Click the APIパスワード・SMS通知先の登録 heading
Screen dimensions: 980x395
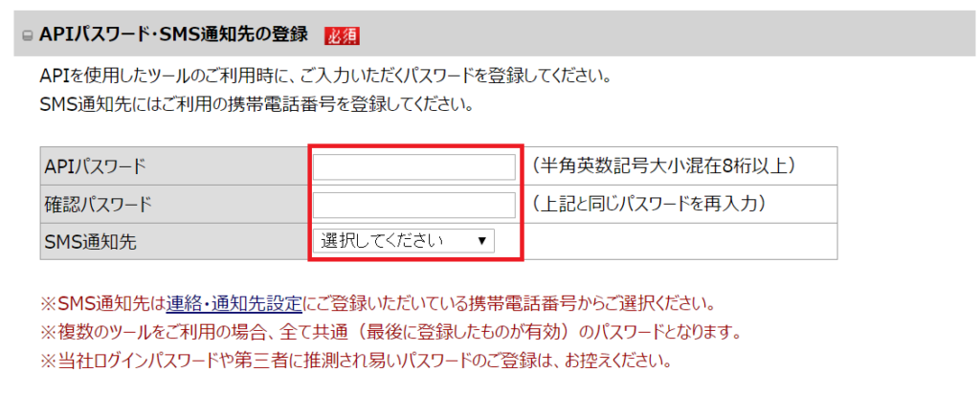(x=173, y=35)
